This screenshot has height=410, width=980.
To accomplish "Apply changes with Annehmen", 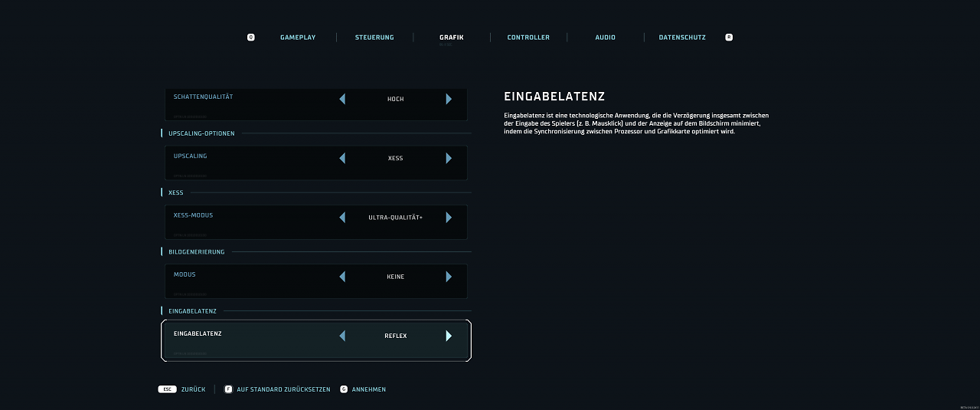I will 369,389.
